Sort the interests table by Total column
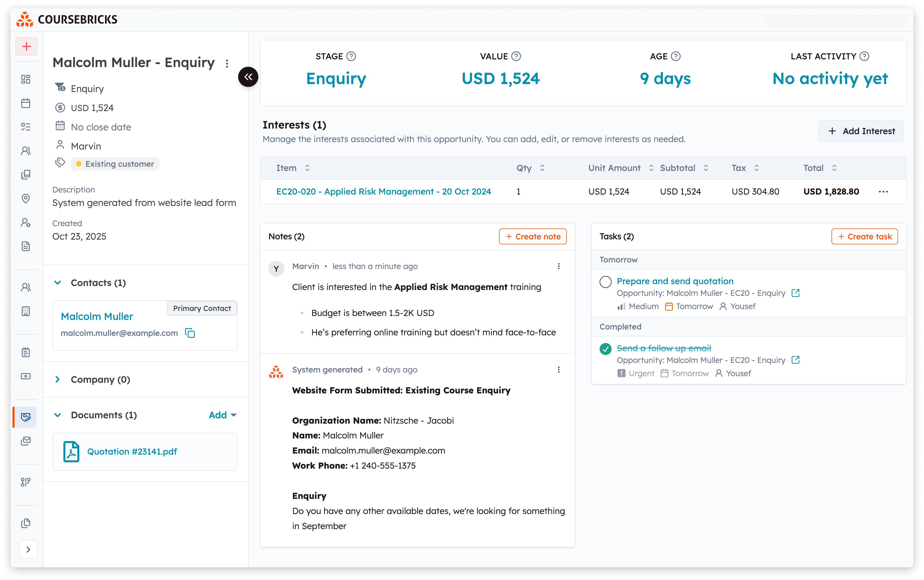Viewport: 924px width, 580px height. pyautogui.click(x=834, y=168)
